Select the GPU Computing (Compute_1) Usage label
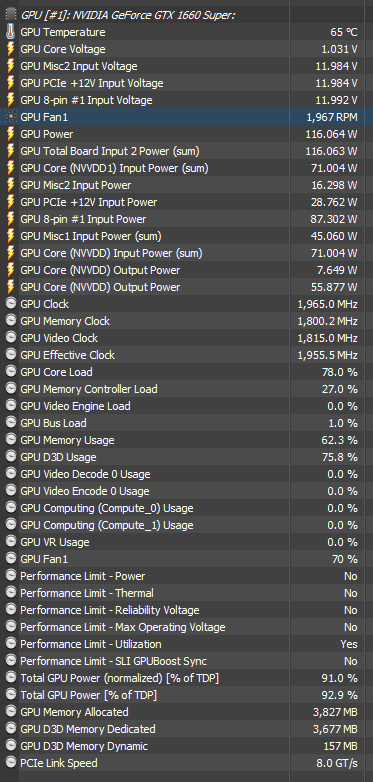This screenshot has width=373, height=782. (107, 525)
